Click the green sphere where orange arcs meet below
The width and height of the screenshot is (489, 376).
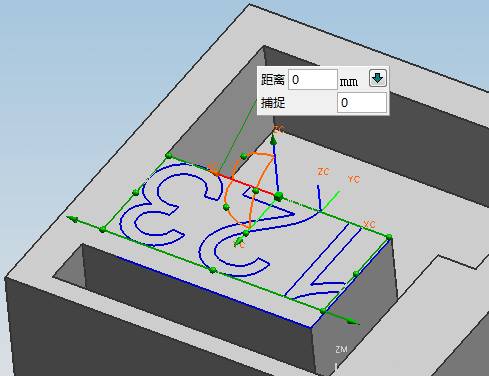[246, 233]
